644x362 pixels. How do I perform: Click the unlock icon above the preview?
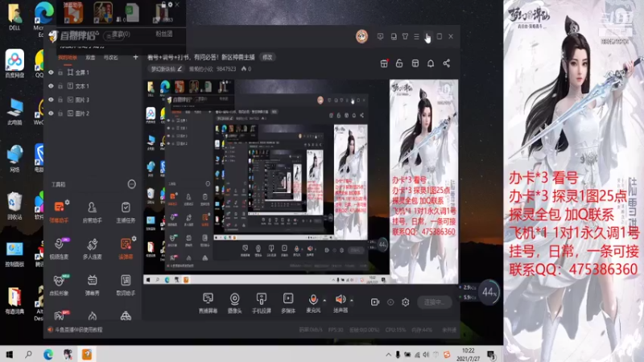click(399, 64)
